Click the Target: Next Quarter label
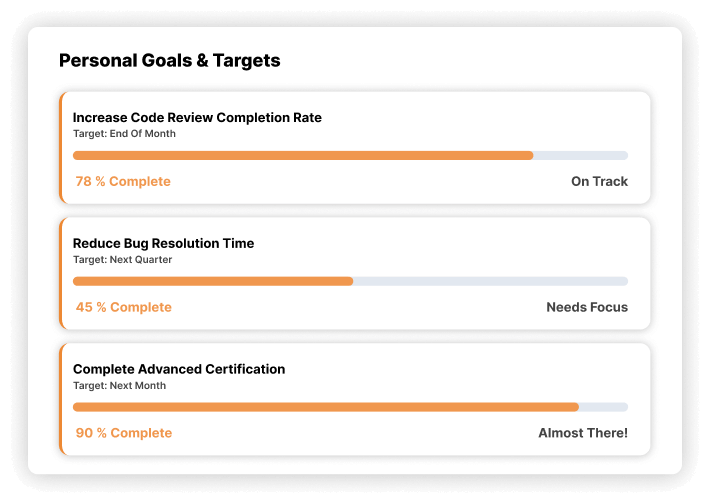710x503 pixels. point(122,260)
